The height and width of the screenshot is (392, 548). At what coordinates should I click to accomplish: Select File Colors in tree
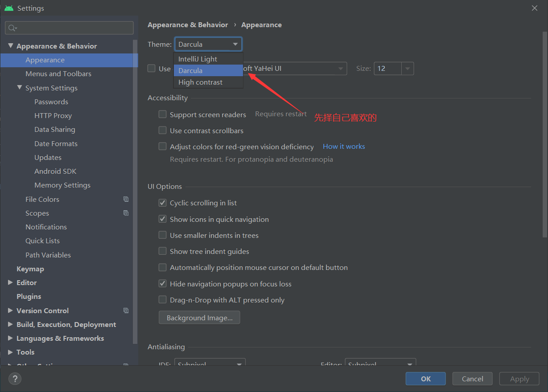[x=42, y=199]
